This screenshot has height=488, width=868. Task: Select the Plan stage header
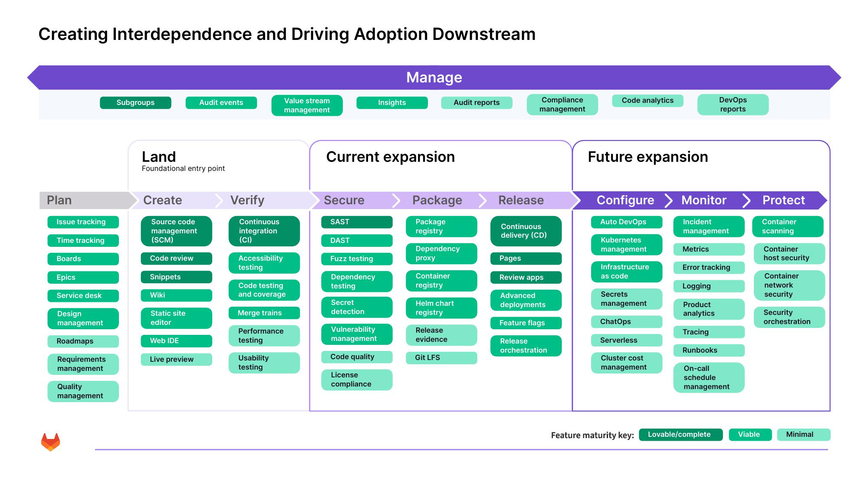coord(88,200)
